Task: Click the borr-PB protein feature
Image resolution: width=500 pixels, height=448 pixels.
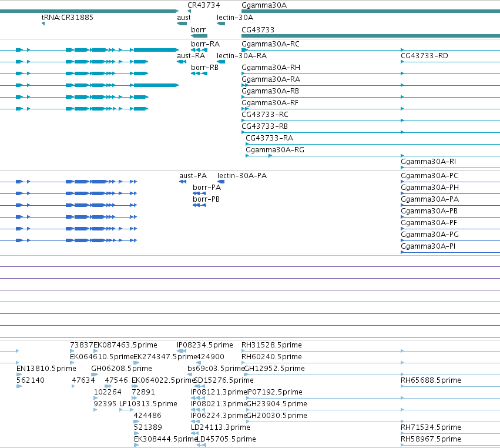Action: [199, 205]
